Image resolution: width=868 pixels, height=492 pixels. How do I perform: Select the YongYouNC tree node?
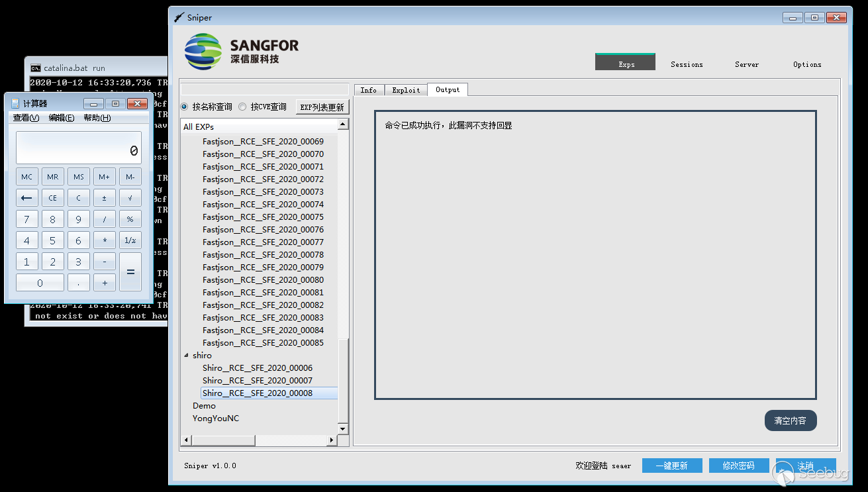(x=216, y=418)
